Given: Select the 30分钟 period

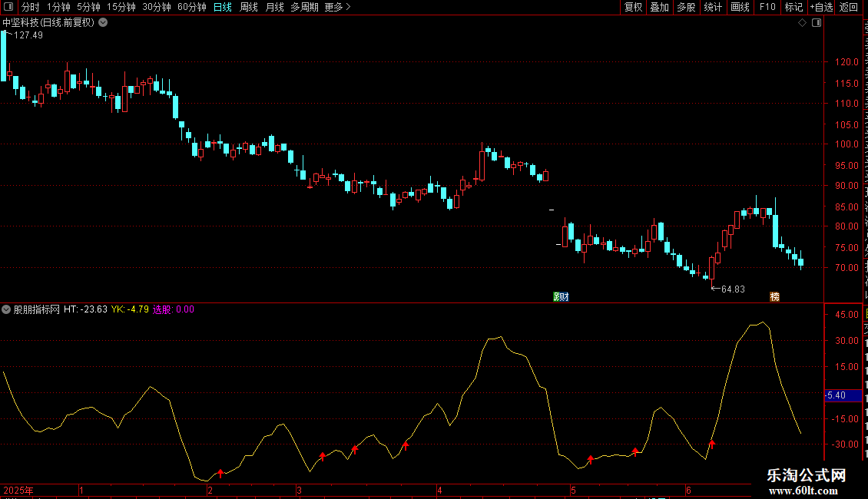Looking at the screenshot, I should point(156,7).
